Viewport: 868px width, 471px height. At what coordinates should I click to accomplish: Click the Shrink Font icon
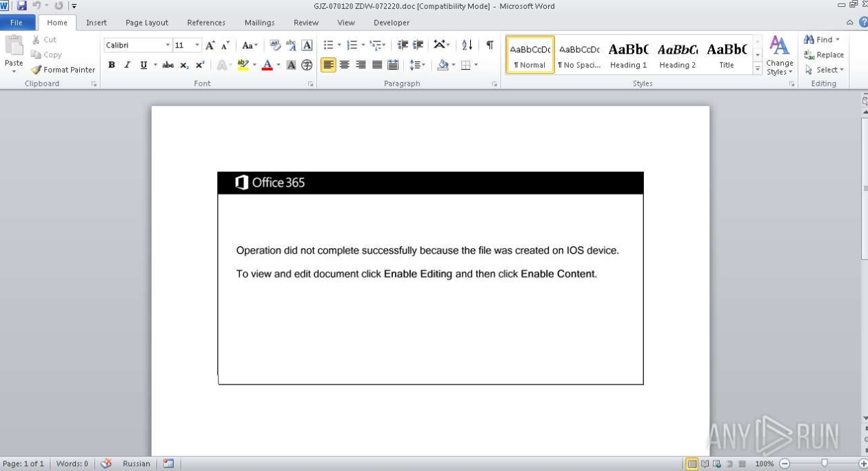[x=225, y=46]
